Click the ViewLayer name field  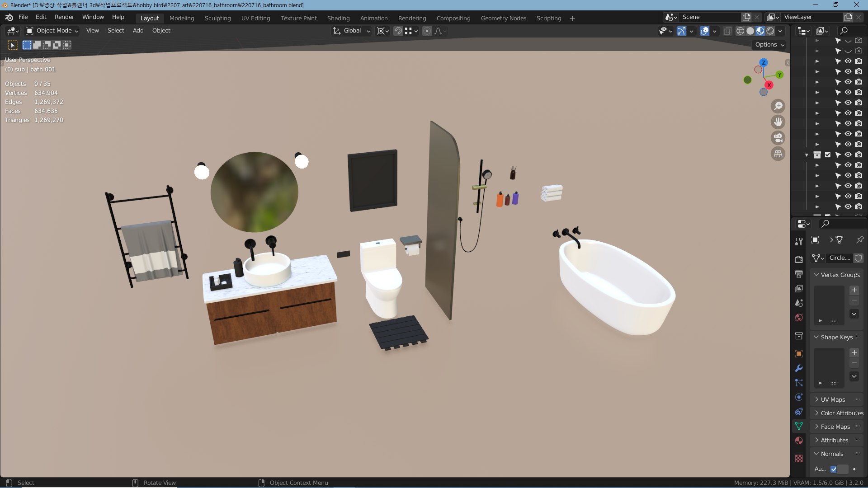coord(812,17)
